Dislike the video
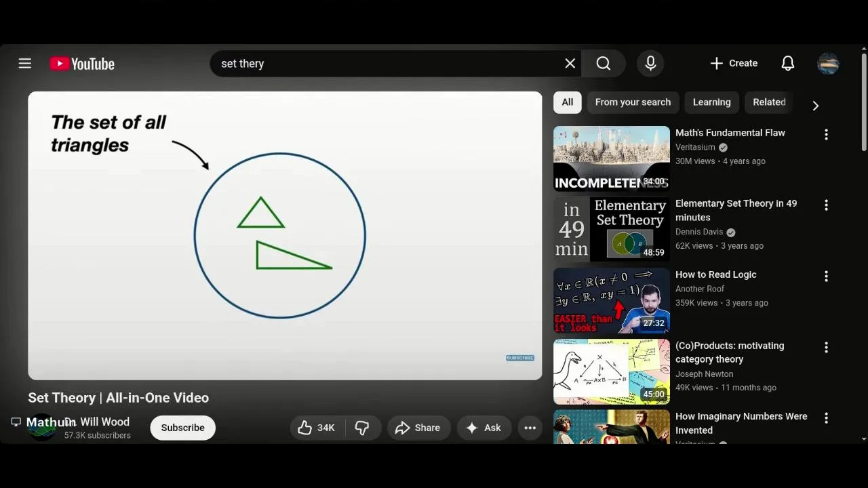This screenshot has width=868, height=488. pos(362,428)
